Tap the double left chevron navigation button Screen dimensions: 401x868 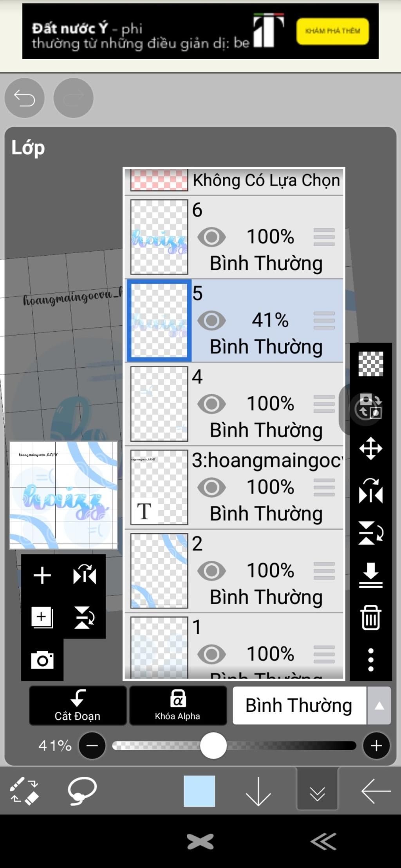[x=323, y=841]
